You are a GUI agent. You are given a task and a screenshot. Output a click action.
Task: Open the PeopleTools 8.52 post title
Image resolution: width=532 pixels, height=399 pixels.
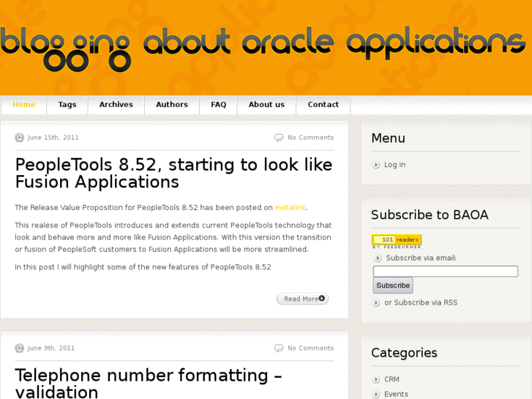(x=173, y=174)
